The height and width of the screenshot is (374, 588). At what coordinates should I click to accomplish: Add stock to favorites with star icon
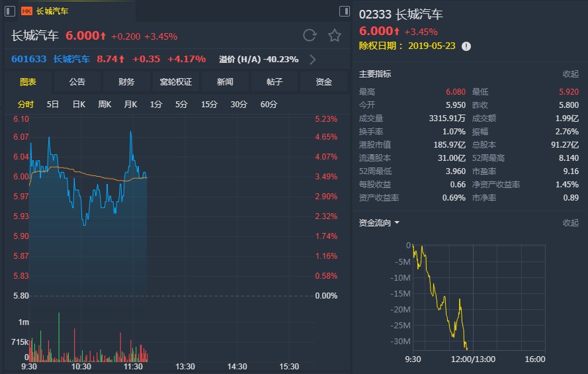pos(335,35)
